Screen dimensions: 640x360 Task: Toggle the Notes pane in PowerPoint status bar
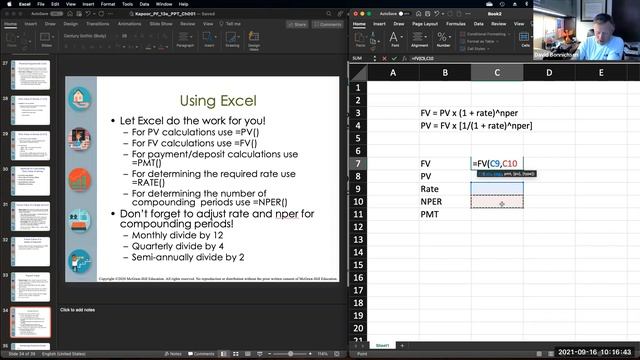pos(173,354)
